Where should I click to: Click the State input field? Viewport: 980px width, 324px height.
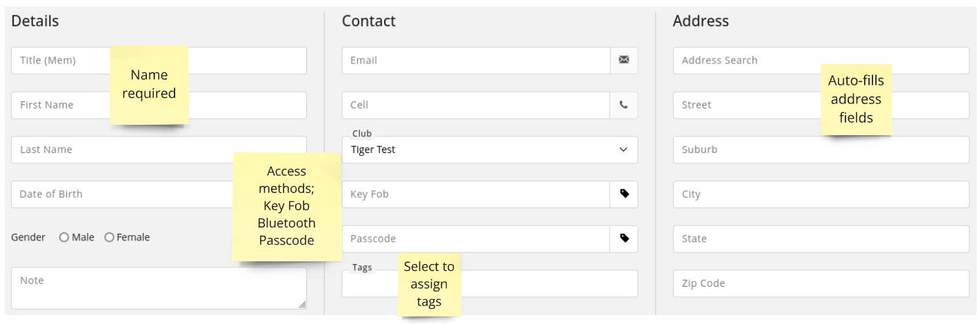821,239
